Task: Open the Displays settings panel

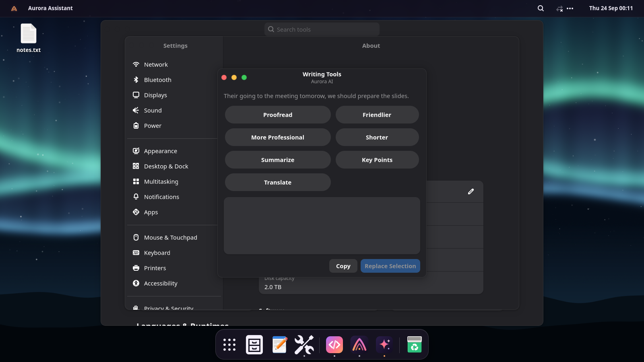Action: coord(173,95)
